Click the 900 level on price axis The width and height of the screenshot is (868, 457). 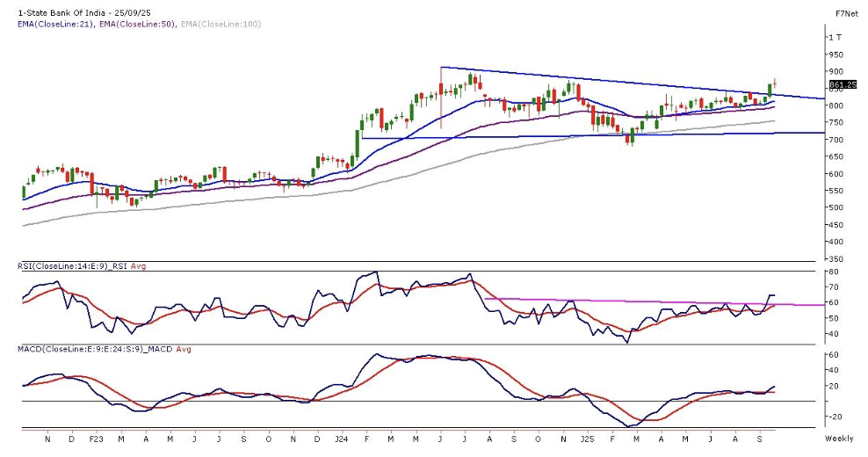pyautogui.click(x=835, y=71)
